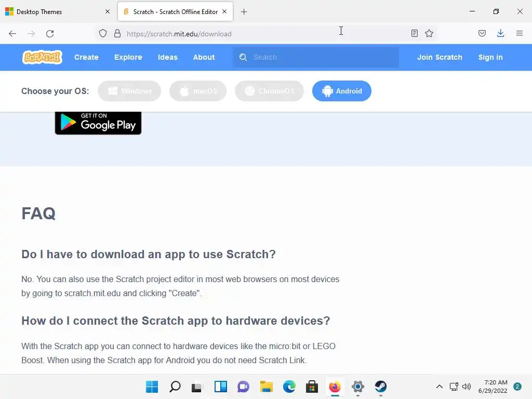Choose Windows as your OS
The width and height of the screenshot is (532, 399).
click(129, 91)
